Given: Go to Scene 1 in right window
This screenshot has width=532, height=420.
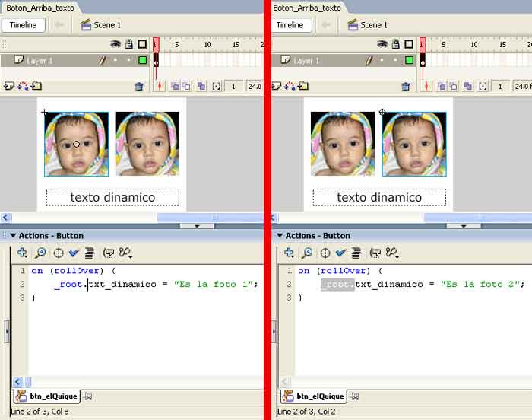Looking at the screenshot, I should pos(367,25).
